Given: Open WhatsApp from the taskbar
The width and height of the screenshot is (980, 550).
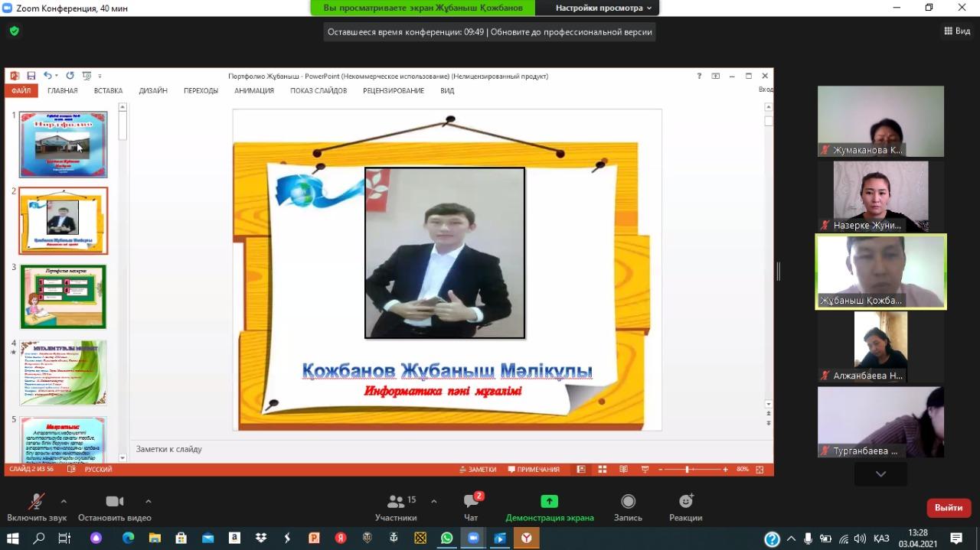Looking at the screenshot, I should tap(446, 539).
